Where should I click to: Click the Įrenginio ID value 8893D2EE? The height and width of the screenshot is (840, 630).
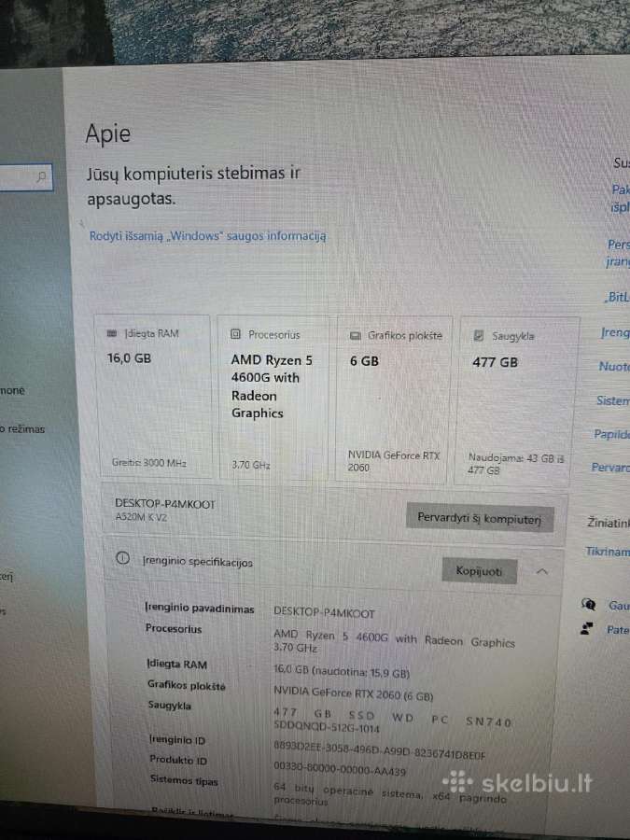(379, 750)
